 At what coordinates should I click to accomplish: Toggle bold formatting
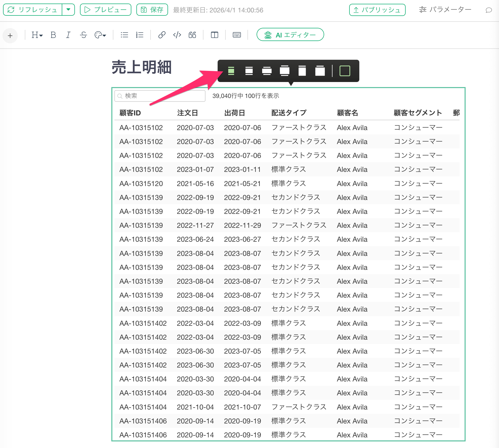coord(53,35)
